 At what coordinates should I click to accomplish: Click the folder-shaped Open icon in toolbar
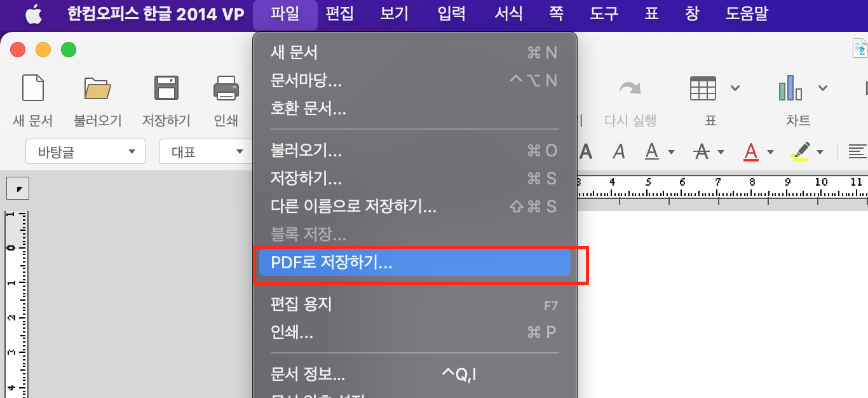coord(98,88)
